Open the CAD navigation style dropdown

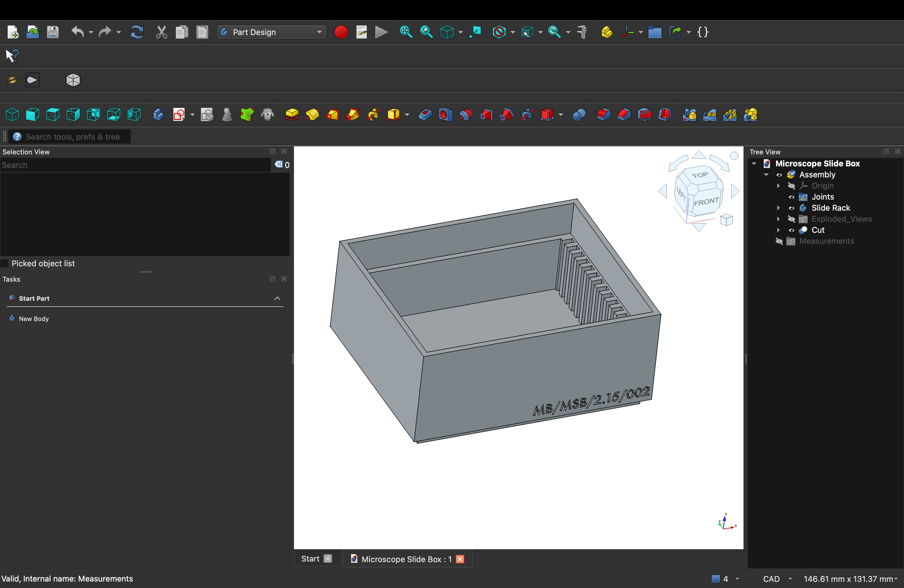(777, 579)
